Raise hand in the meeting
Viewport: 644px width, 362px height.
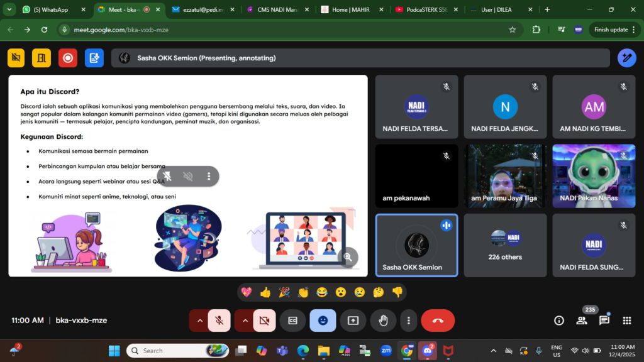tap(383, 321)
